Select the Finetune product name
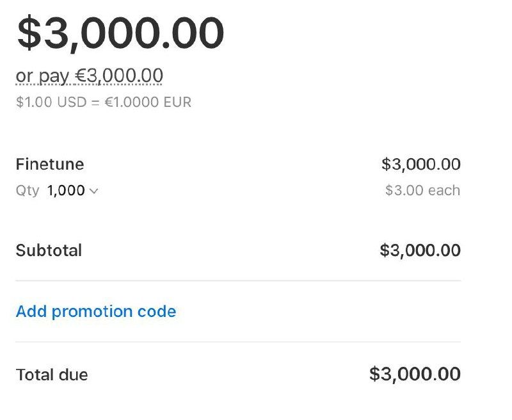The image size is (512, 420). point(50,164)
